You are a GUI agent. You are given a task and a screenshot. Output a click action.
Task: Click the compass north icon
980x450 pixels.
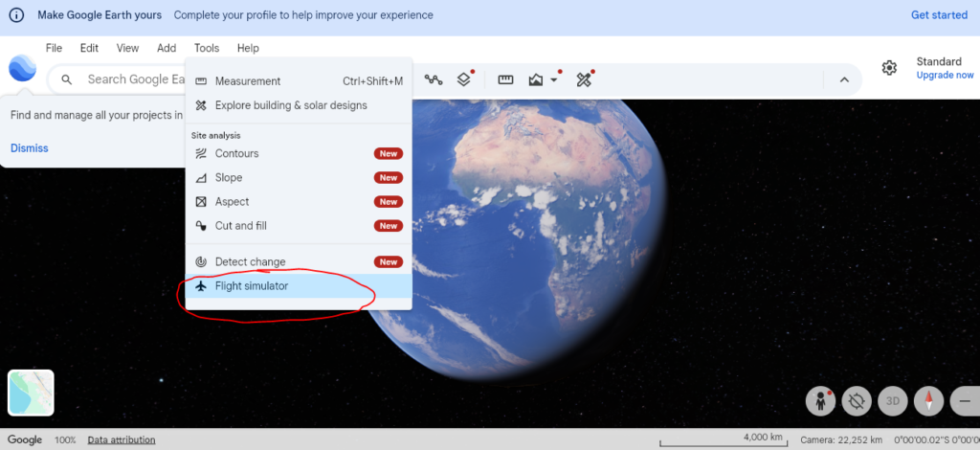929,401
